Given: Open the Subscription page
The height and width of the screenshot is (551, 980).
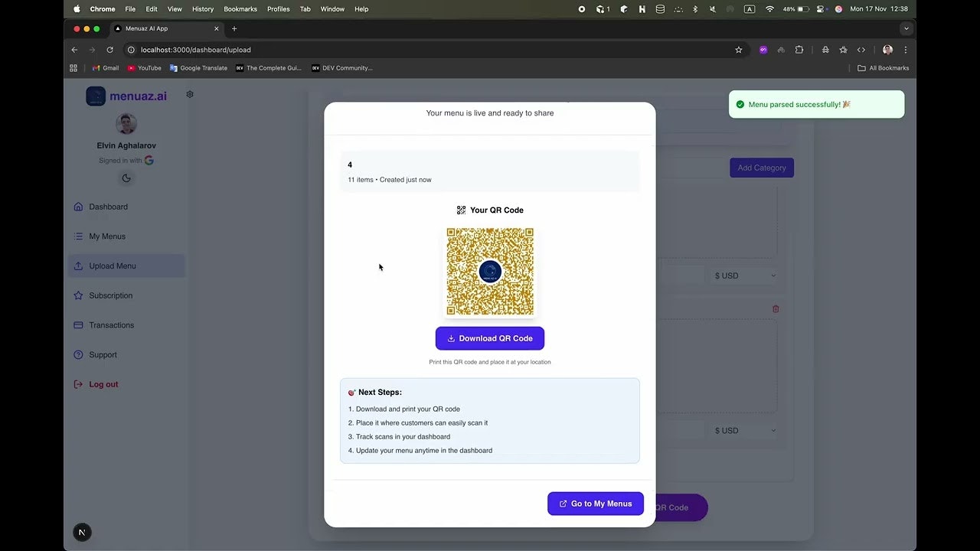Looking at the screenshot, I should [x=126, y=295].
